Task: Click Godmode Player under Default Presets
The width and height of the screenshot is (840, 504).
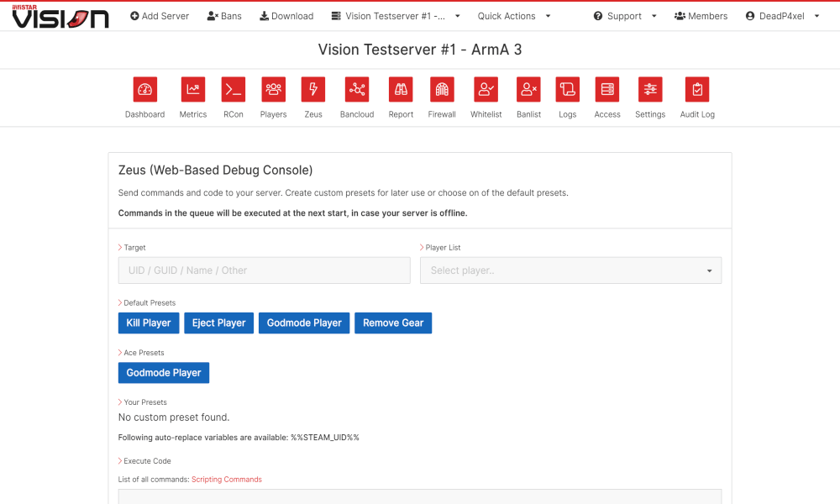Action: coord(304,323)
